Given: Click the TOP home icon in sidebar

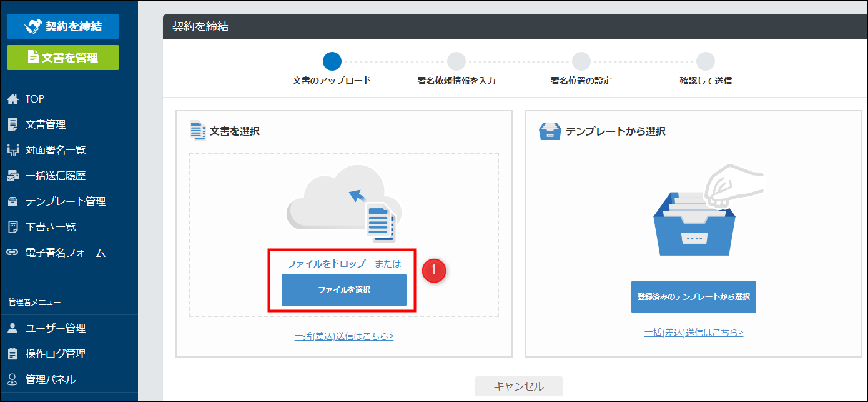Looking at the screenshot, I should click(12, 99).
